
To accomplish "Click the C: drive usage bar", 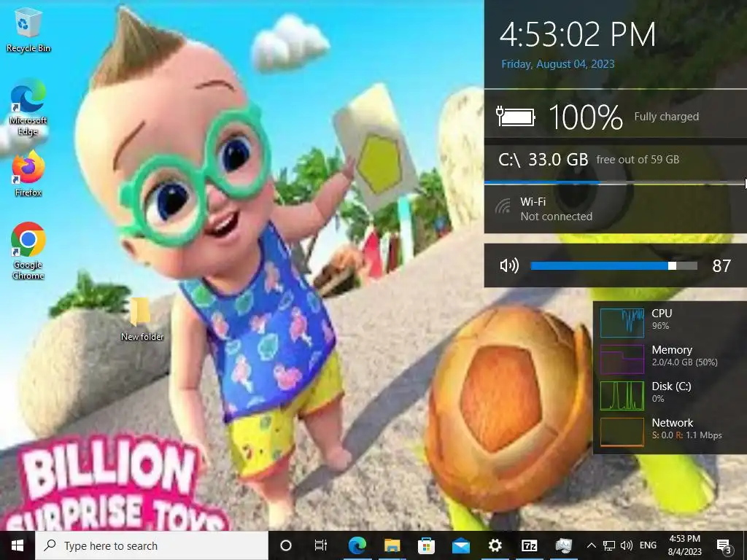I will coord(616,182).
